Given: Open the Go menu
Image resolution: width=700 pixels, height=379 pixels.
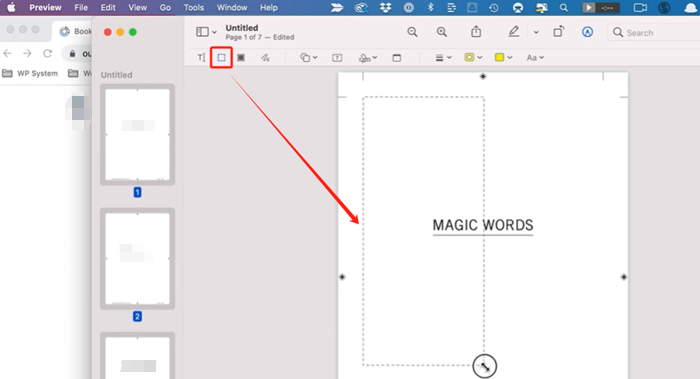Looking at the screenshot, I should click(165, 8).
